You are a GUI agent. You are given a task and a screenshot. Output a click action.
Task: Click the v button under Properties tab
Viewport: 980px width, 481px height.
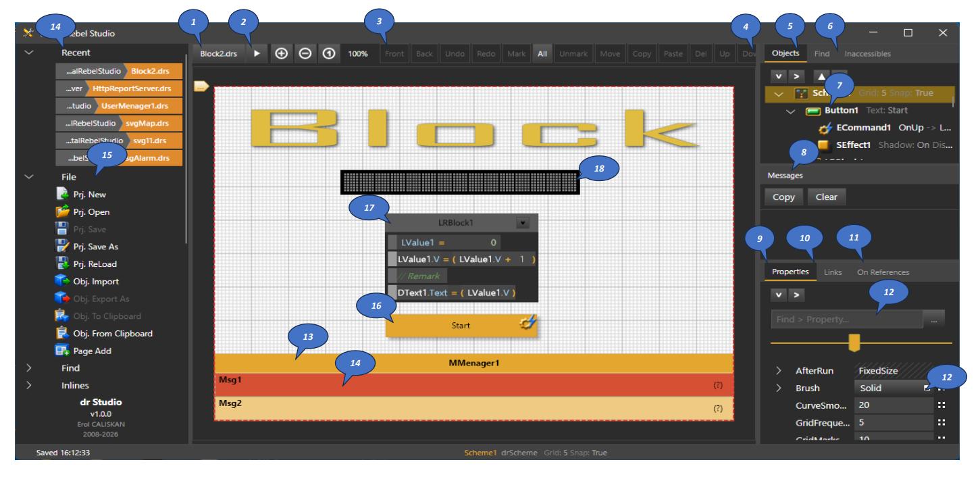coord(778,295)
